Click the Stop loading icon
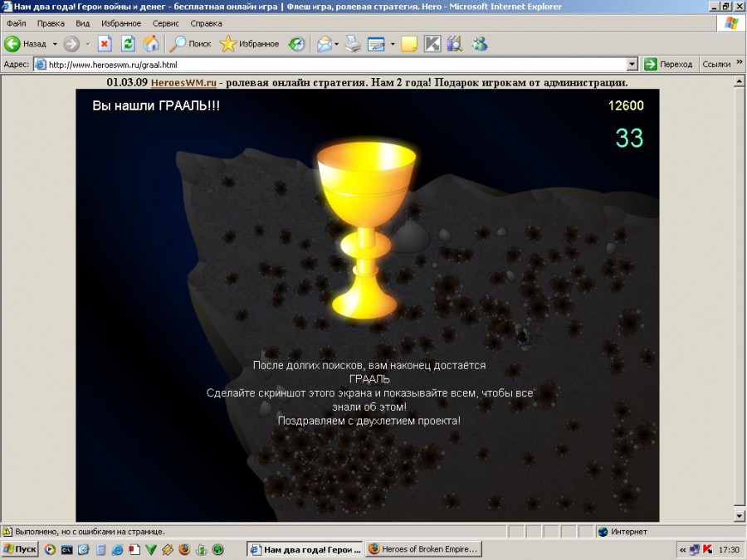747x560 pixels. pos(105,44)
